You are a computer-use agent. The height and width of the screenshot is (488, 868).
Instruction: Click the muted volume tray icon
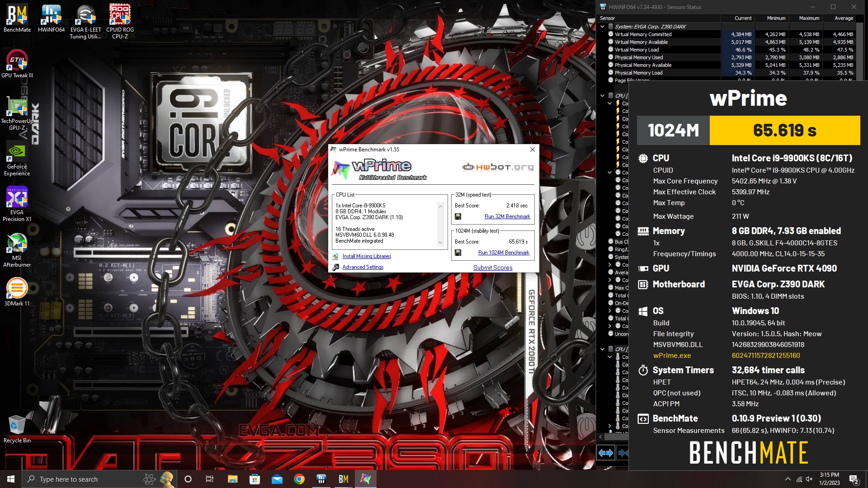click(809, 479)
